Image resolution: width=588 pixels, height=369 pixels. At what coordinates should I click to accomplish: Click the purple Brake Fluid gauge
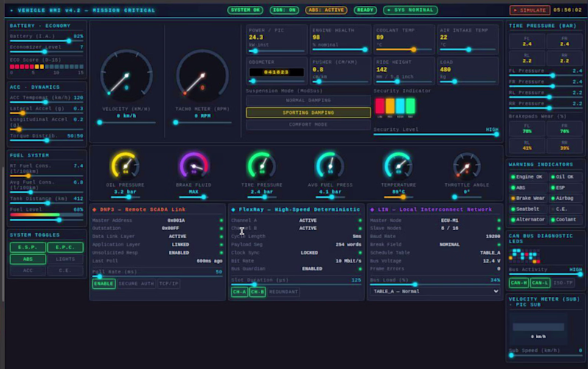pos(193,166)
